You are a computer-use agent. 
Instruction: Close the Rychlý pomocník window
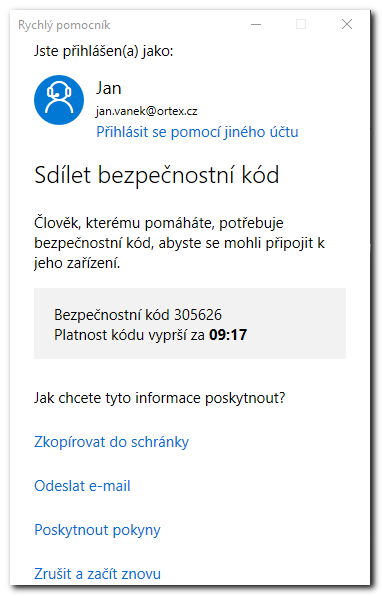click(347, 24)
